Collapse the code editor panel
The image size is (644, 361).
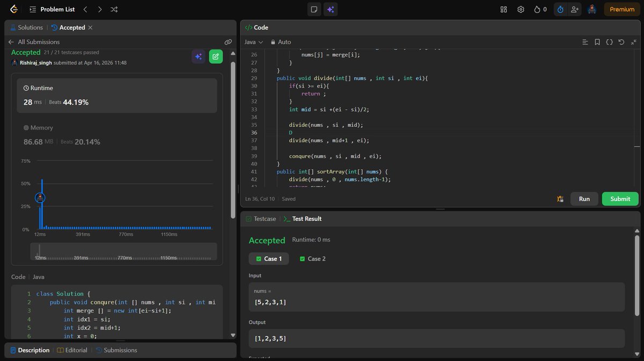[x=635, y=41]
